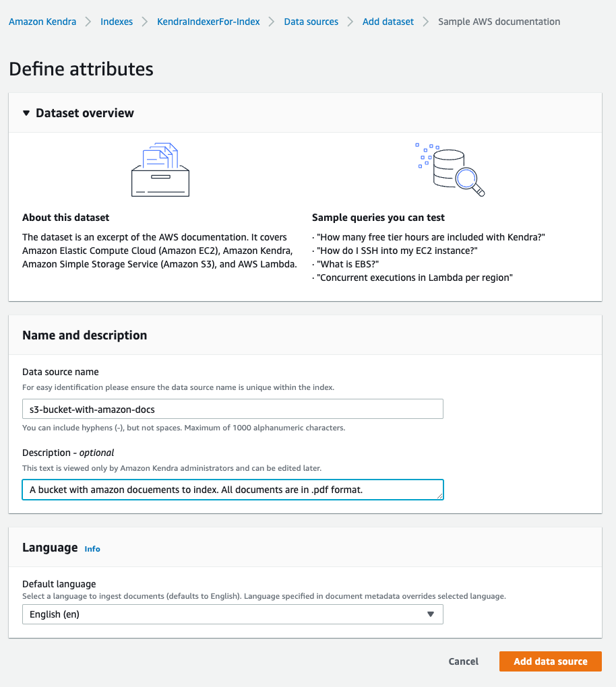Select the "About this dataset" heading
Image resolution: width=616 pixels, height=687 pixels.
(x=66, y=218)
